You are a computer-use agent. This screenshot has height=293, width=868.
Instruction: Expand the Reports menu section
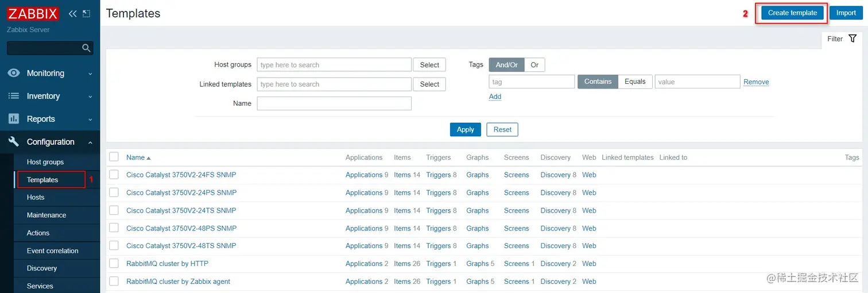(x=50, y=119)
